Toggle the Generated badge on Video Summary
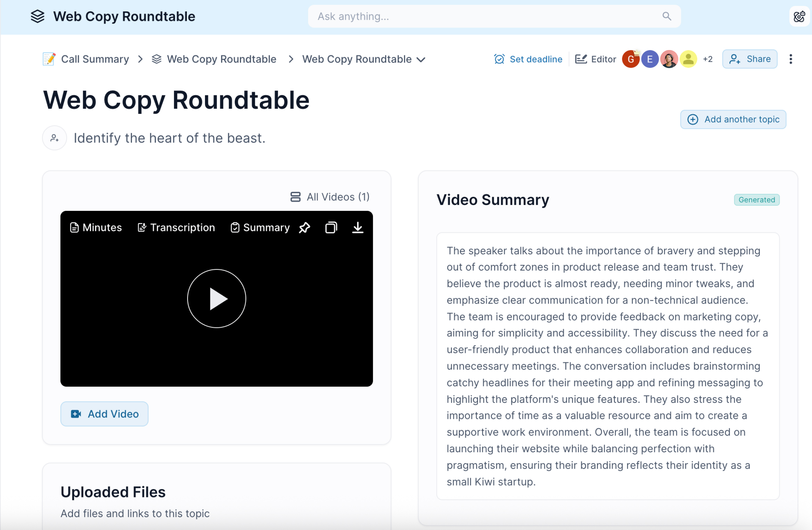Viewport: 812px width, 530px height. pyautogui.click(x=756, y=200)
